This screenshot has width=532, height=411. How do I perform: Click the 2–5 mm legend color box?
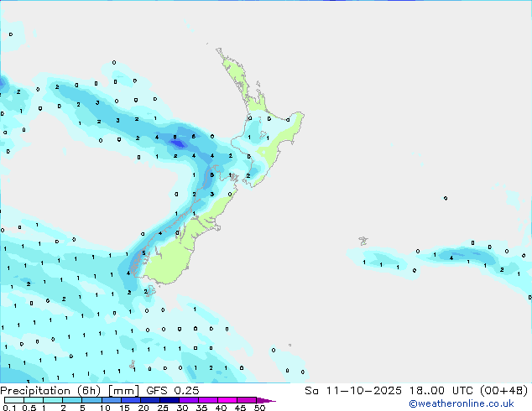point(72,400)
